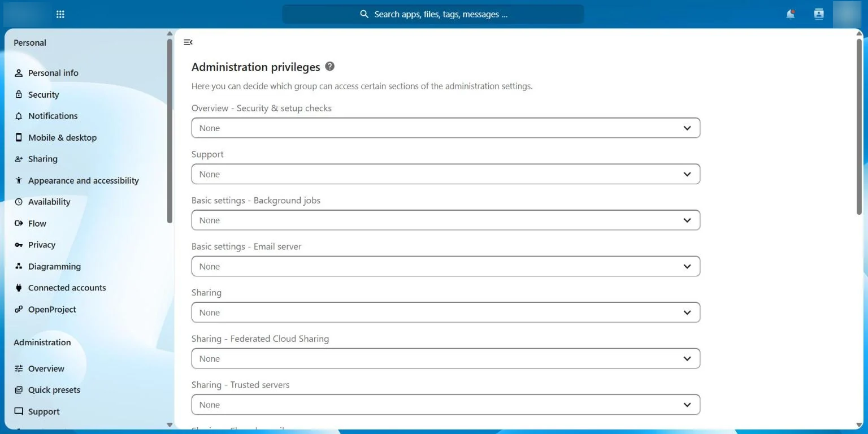Open the apps grid menu
The image size is (868, 434).
click(x=60, y=14)
